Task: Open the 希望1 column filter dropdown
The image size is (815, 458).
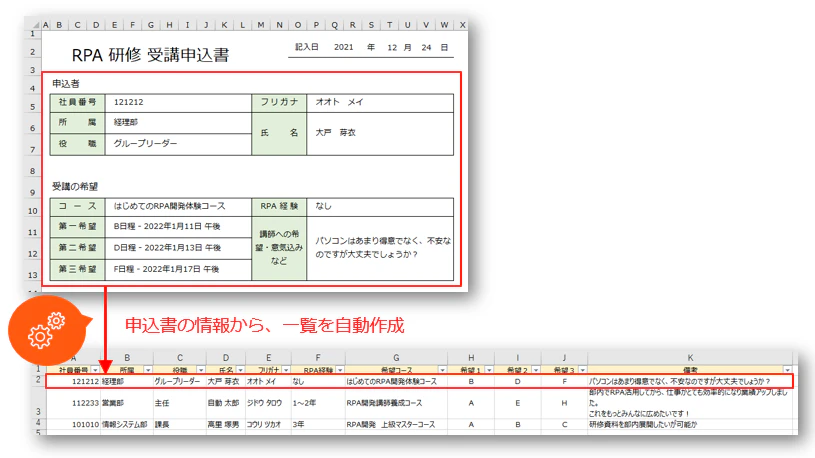Action: point(489,370)
